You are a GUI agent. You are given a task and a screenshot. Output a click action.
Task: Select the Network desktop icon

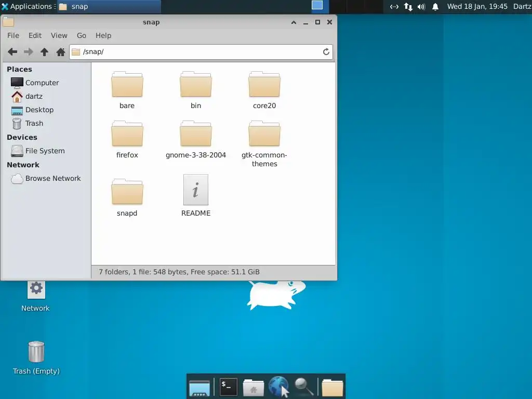coord(36,296)
